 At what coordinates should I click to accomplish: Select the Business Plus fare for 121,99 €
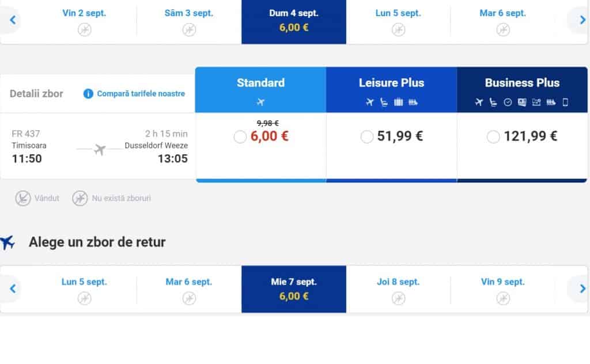(x=493, y=136)
